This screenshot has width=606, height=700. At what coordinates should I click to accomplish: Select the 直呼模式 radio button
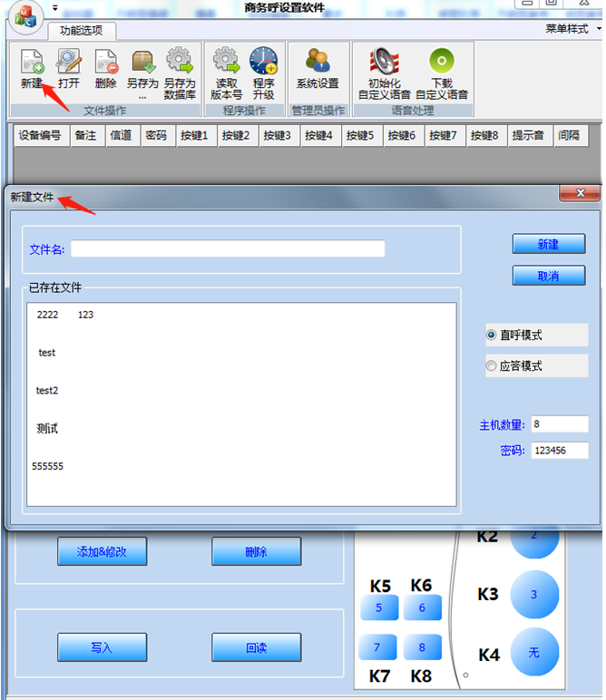(x=492, y=335)
